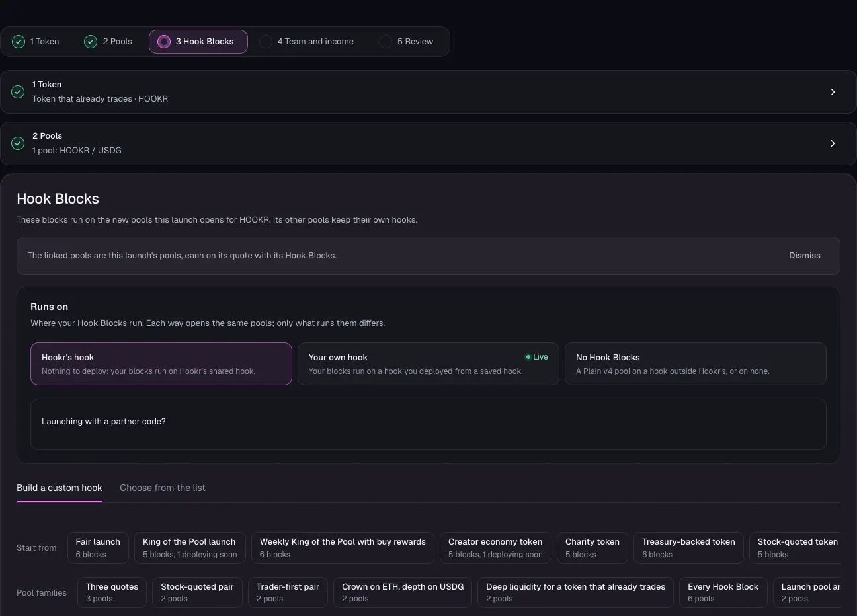Image resolution: width=857 pixels, height=616 pixels.
Task: Open the 5 Review step
Action: pyautogui.click(x=407, y=42)
